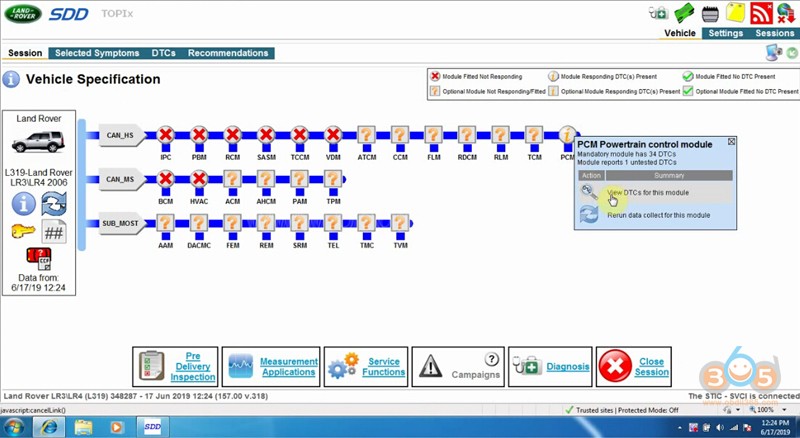Click the TOPIx link in header
Viewport: 800px width, 438px height.
pyautogui.click(x=117, y=14)
